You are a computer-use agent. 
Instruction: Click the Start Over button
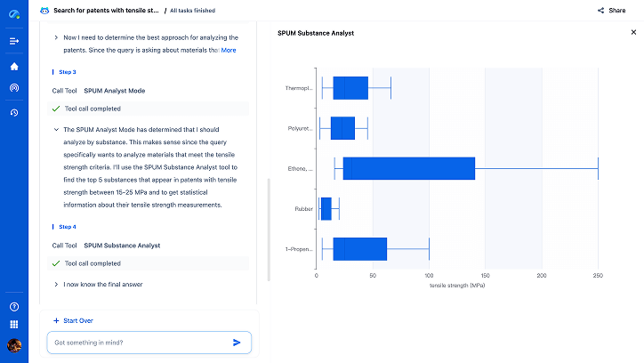point(73,320)
